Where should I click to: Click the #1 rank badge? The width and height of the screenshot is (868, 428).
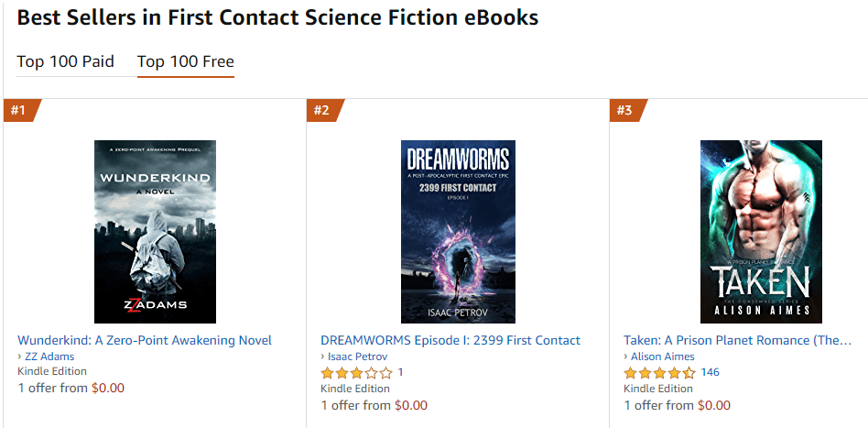(x=19, y=111)
